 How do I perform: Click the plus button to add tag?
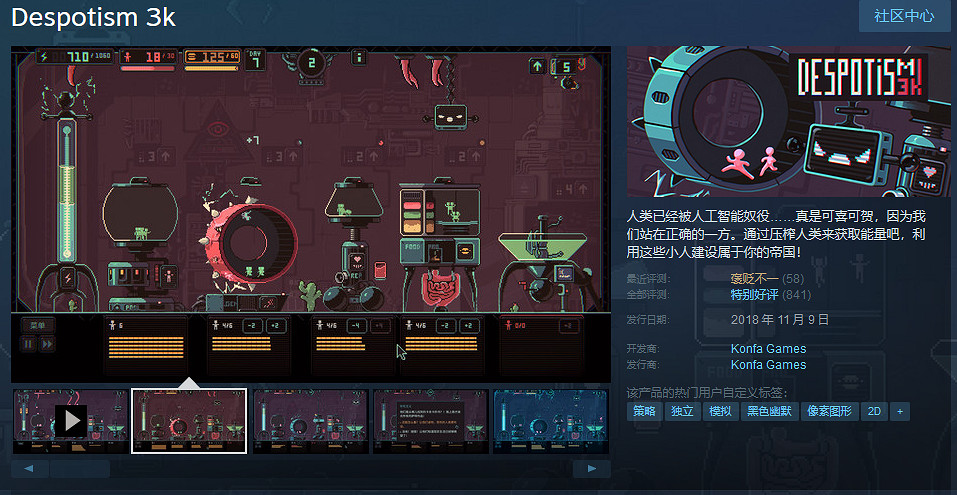(900, 411)
